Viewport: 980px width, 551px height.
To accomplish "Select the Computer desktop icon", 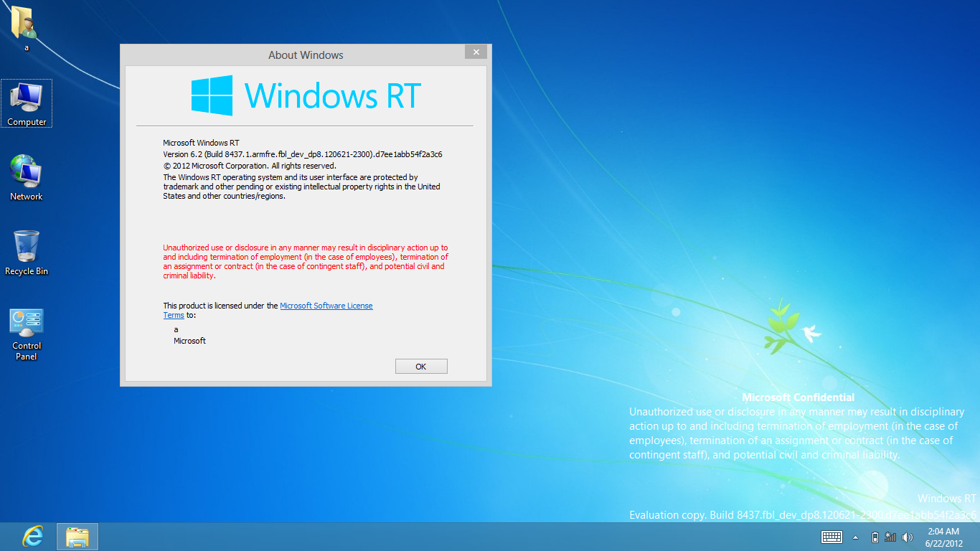I will pos(27,103).
